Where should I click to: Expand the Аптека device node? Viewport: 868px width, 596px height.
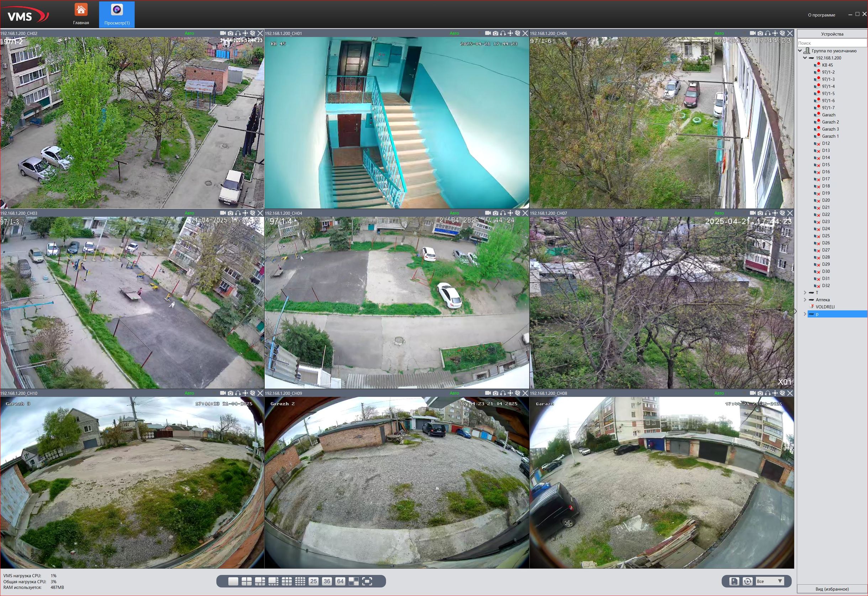pyautogui.click(x=805, y=300)
